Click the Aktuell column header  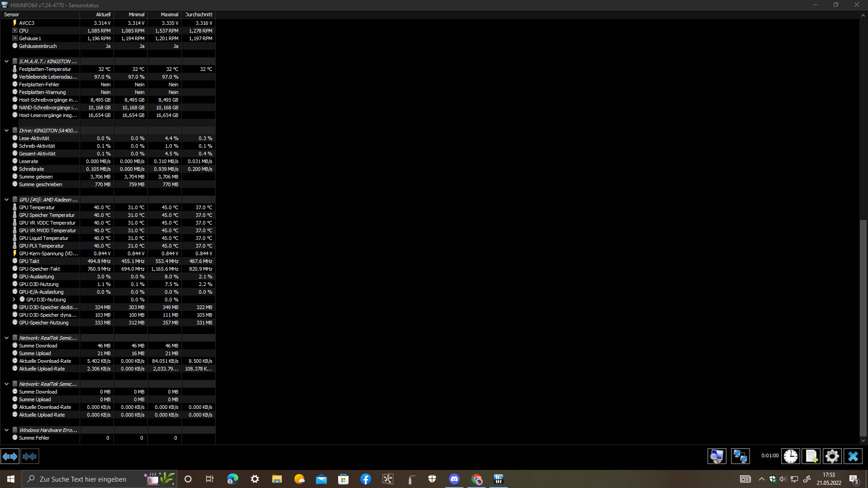pos(97,14)
